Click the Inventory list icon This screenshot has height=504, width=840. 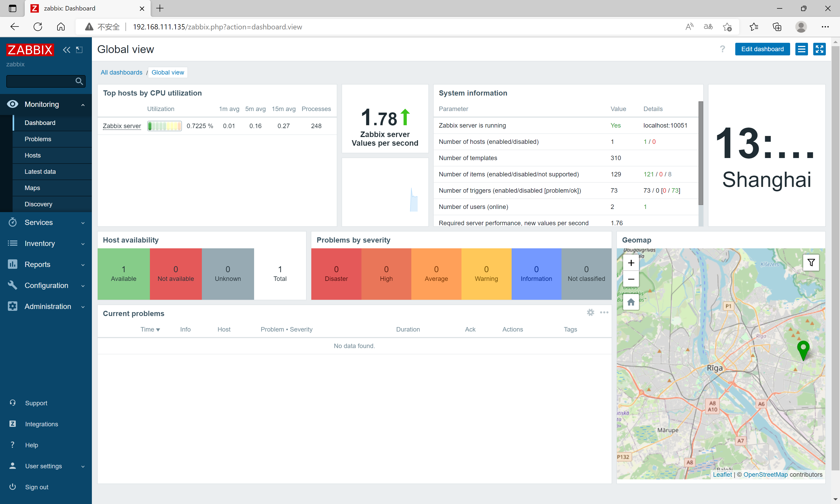coord(13,243)
